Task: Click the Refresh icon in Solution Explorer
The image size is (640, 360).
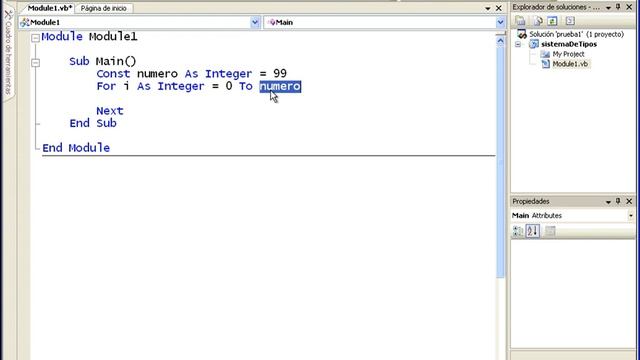Action: pyautogui.click(x=552, y=21)
